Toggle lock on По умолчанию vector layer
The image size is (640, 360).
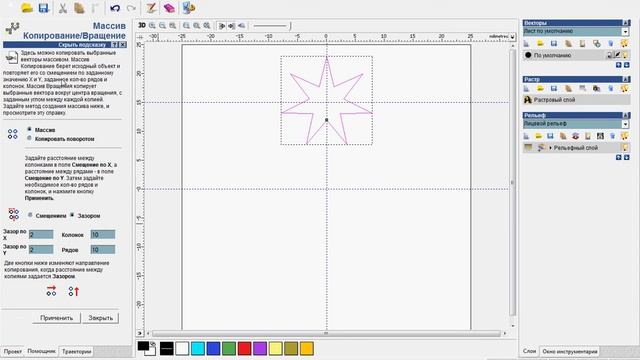610,55
